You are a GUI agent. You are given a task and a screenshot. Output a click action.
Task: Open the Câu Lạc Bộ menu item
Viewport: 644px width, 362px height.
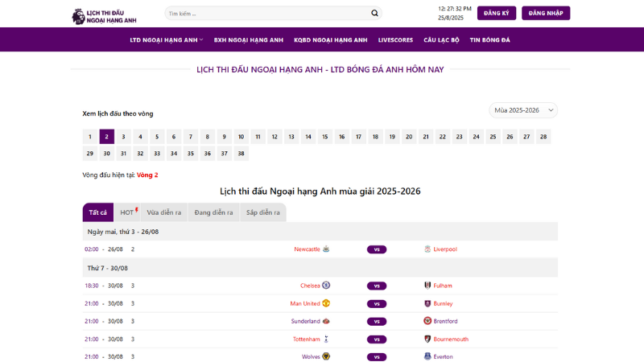click(441, 39)
